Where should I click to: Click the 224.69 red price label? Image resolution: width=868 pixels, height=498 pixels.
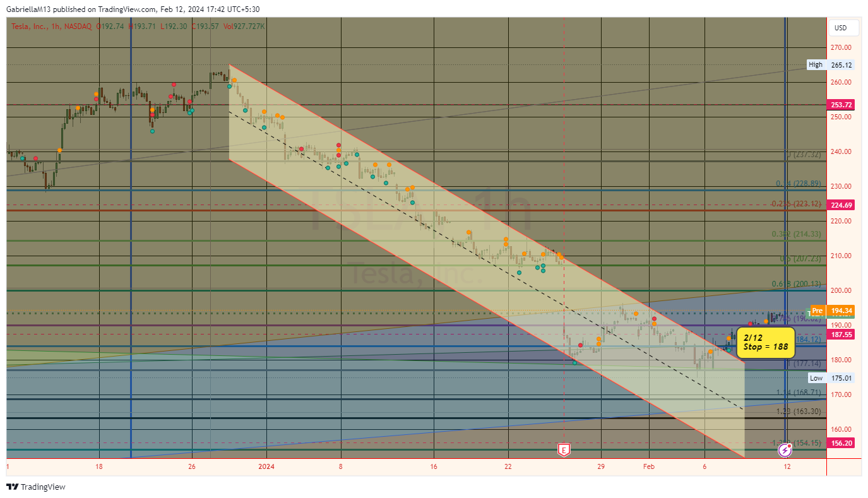click(840, 205)
